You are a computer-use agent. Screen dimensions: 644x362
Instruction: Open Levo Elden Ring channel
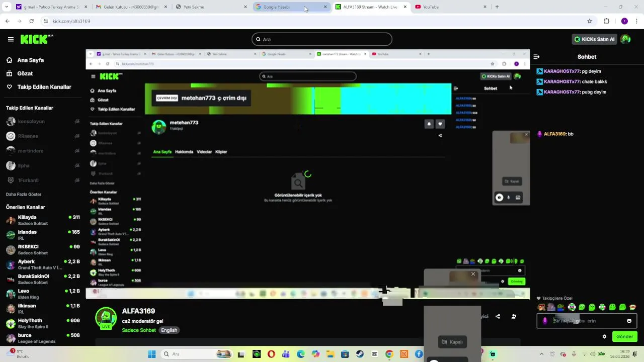(43, 294)
